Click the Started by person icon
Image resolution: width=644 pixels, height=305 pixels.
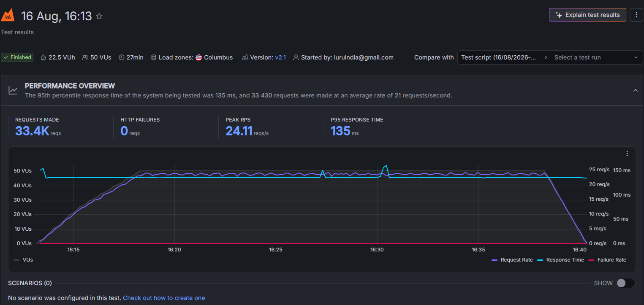click(296, 57)
